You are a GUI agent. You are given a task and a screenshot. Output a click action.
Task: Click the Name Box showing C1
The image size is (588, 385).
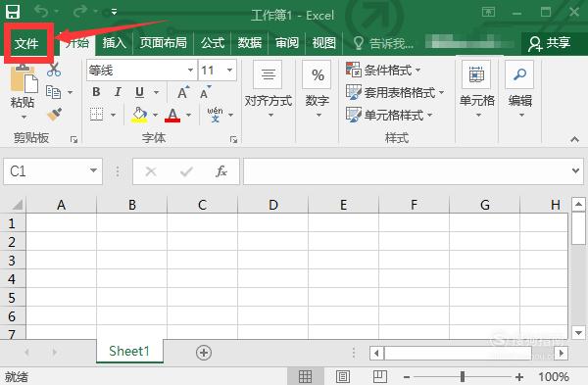pos(53,171)
